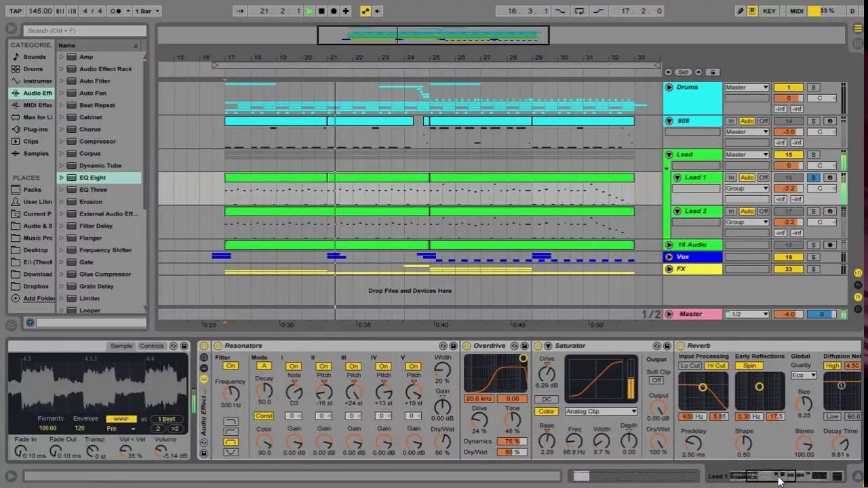Deactivate the Overdrive device
868x488 pixels.
(466, 345)
